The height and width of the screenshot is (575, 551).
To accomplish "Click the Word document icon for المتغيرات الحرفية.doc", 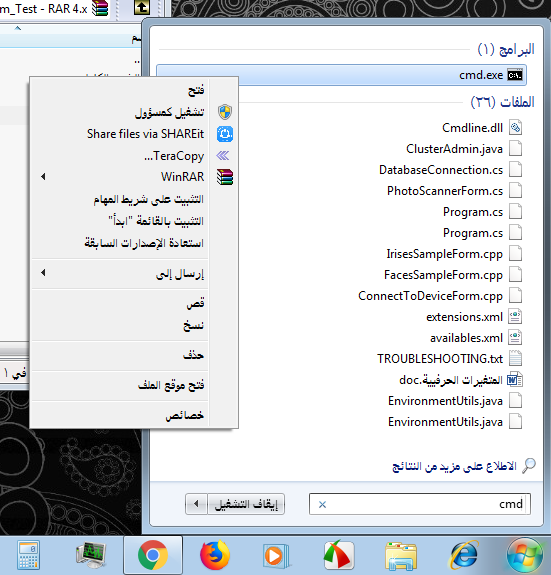I will pos(515,380).
